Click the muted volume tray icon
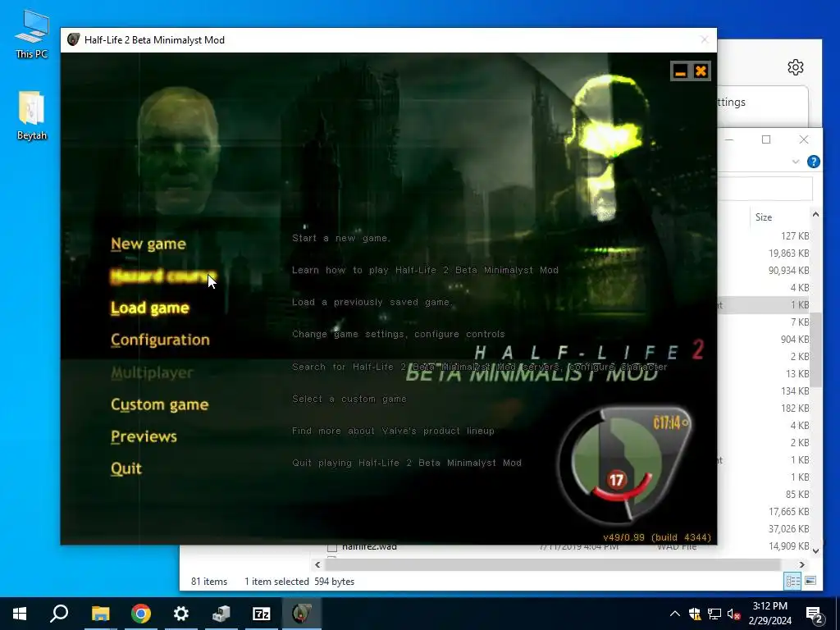This screenshot has width=840, height=630. (x=733, y=614)
